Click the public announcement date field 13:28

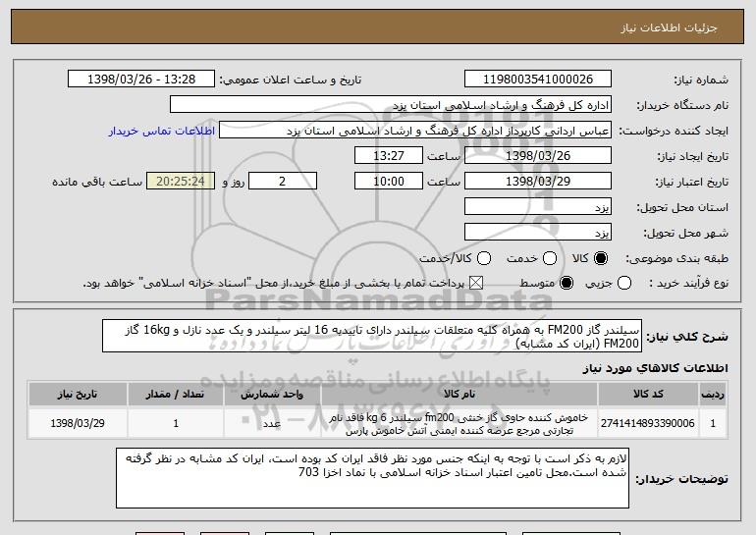pos(141,80)
